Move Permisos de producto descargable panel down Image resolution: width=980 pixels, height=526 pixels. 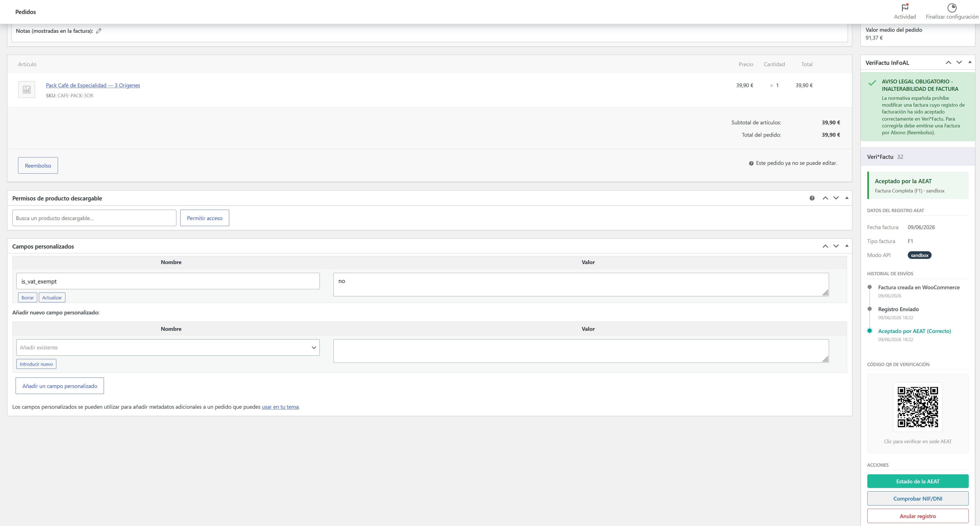point(836,198)
